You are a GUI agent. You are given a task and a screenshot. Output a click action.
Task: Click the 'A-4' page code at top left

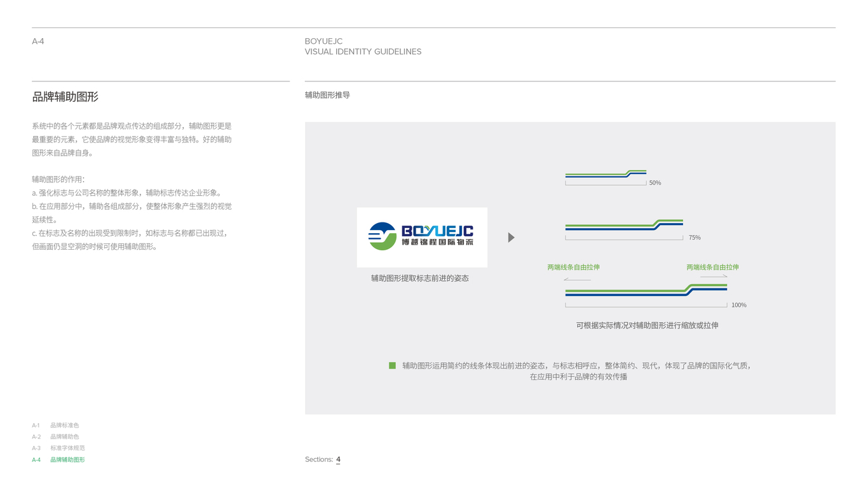click(x=38, y=41)
